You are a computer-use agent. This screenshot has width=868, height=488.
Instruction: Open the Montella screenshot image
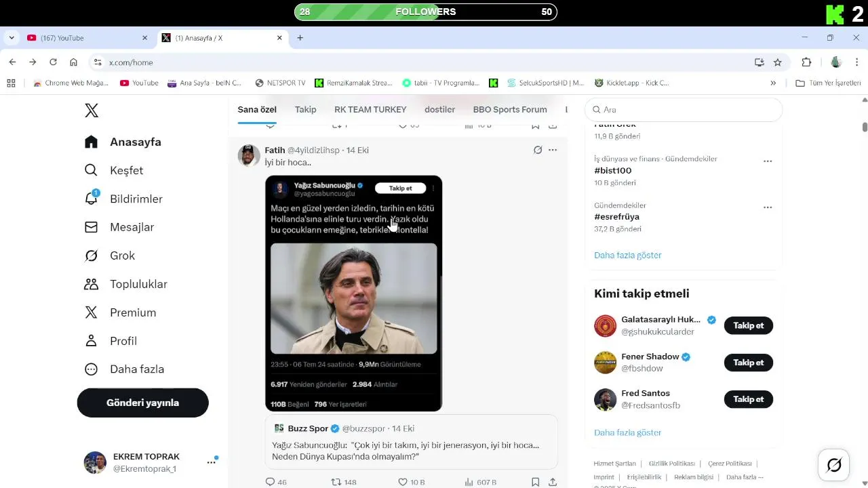(x=353, y=293)
